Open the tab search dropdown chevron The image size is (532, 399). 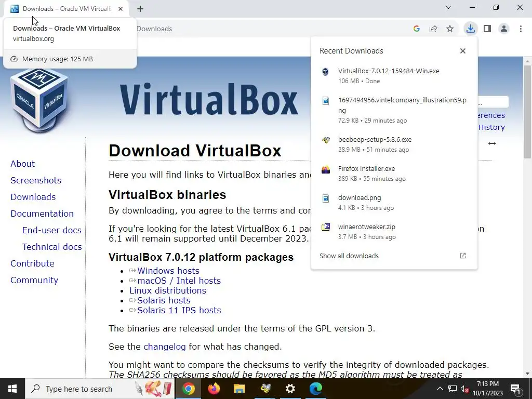coord(448,7)
